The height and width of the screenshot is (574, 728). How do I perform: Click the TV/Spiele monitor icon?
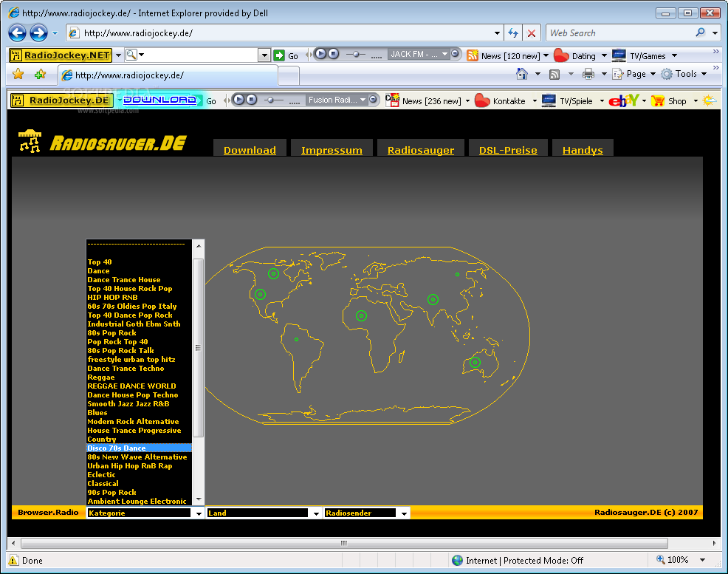[549, 100]
